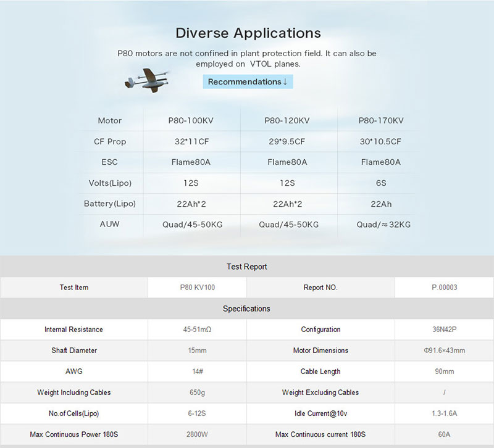This screenshot has width=494, height=448.
Task: Select the 'P80-100KV' motor column header
Action: [x=191, y=120]
